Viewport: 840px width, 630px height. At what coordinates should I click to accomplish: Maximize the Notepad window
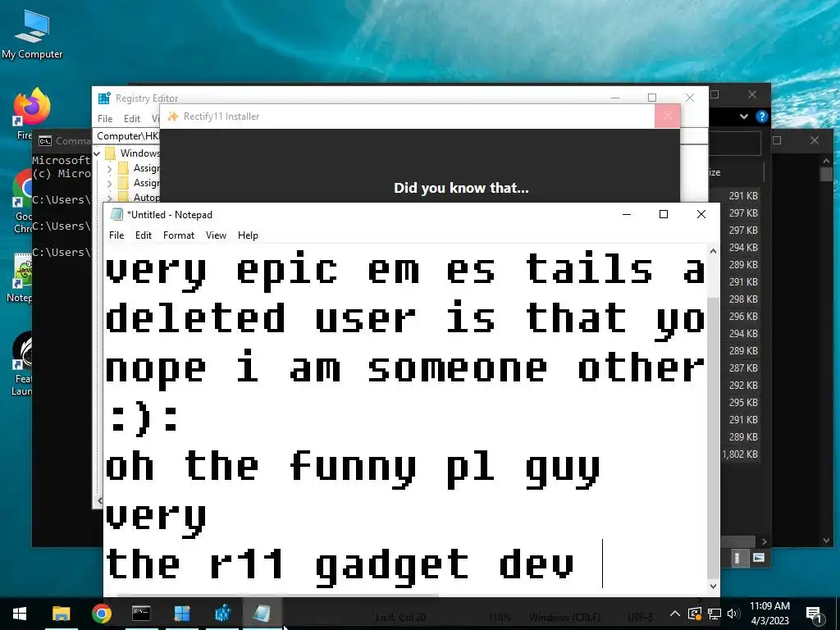point(663,214)
